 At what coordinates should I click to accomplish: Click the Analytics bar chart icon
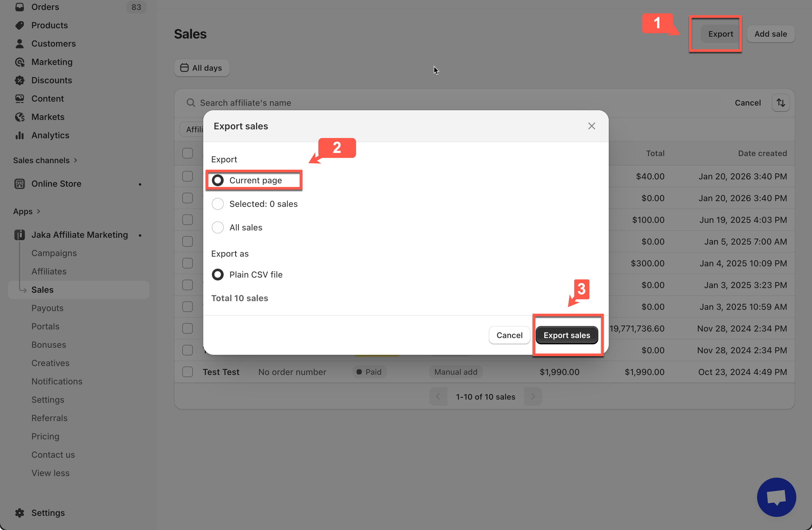(19, 135)
